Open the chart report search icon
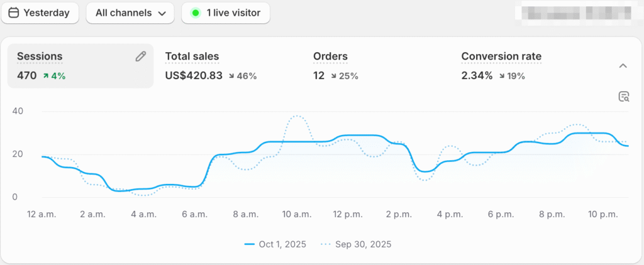Viewport: 644px width, 265px height. click(623, 96)
